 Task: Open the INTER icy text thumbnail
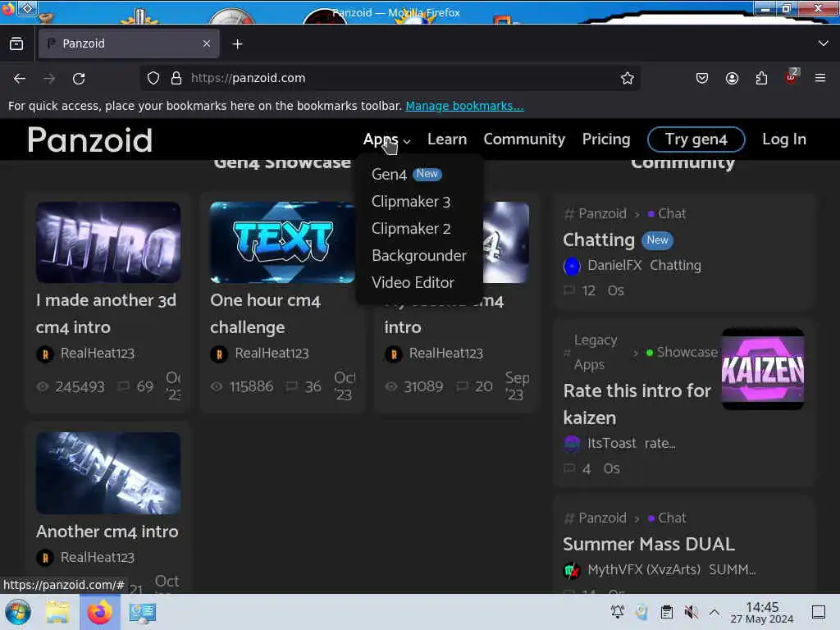(x=108, y=473)
